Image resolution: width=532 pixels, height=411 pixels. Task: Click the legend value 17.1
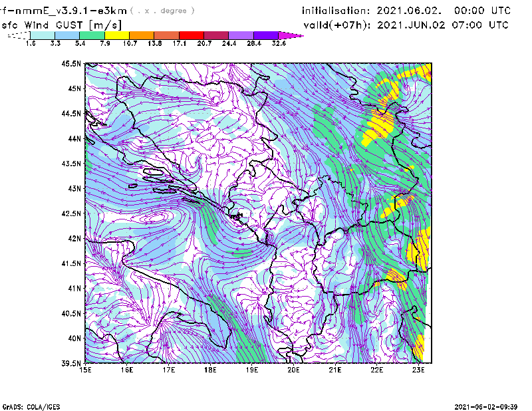coord(179,43)
